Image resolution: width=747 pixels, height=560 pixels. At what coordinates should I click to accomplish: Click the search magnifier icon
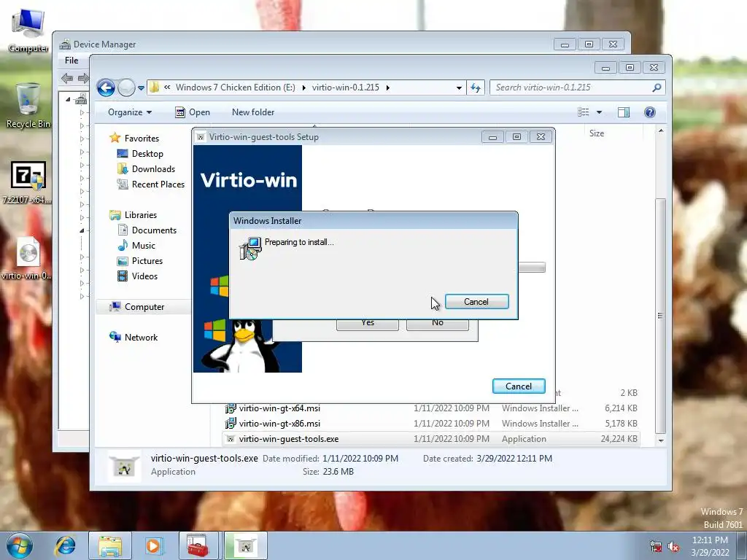pyautogui.click(x=657, y=87)
